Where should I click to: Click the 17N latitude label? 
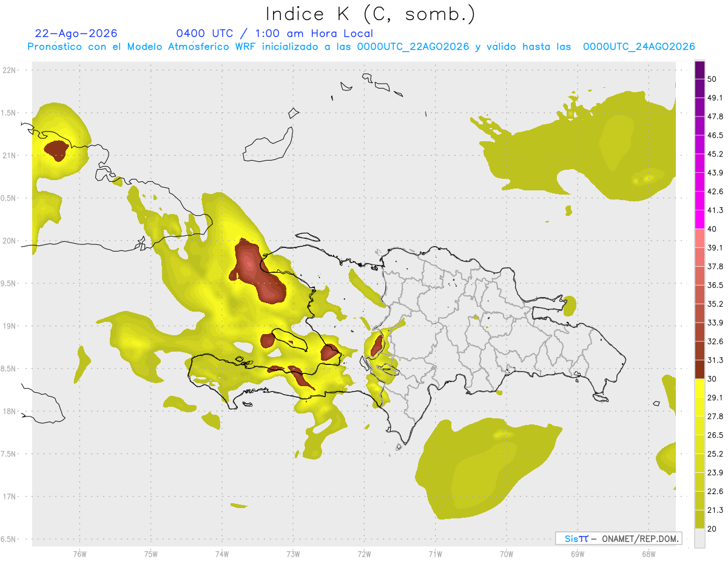coord(10,497)
